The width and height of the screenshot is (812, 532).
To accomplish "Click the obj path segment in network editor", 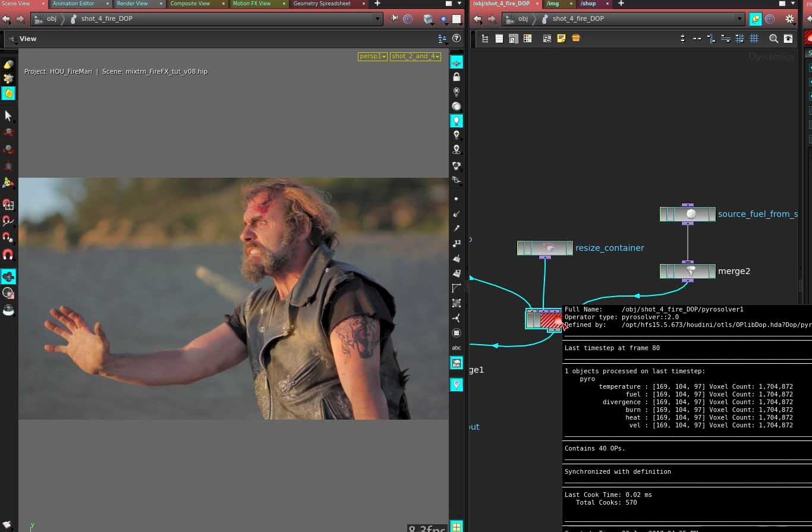I will 523,19.
